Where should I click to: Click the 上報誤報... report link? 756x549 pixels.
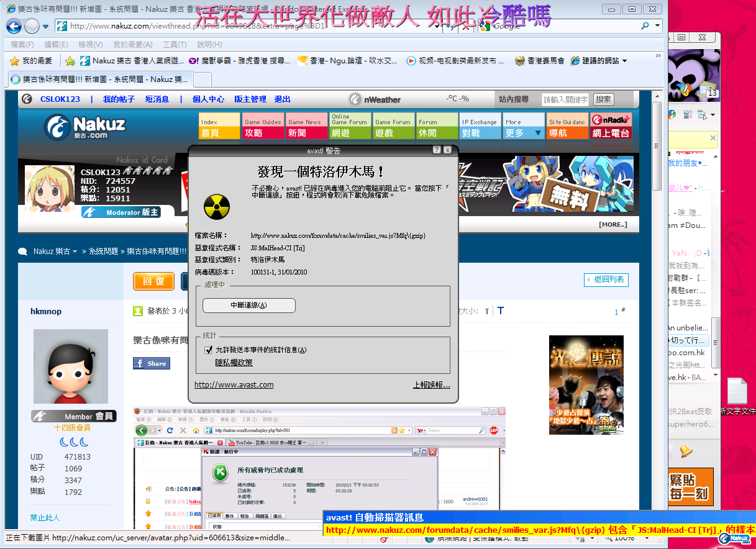pyautogui.click(x=432, y=385)
